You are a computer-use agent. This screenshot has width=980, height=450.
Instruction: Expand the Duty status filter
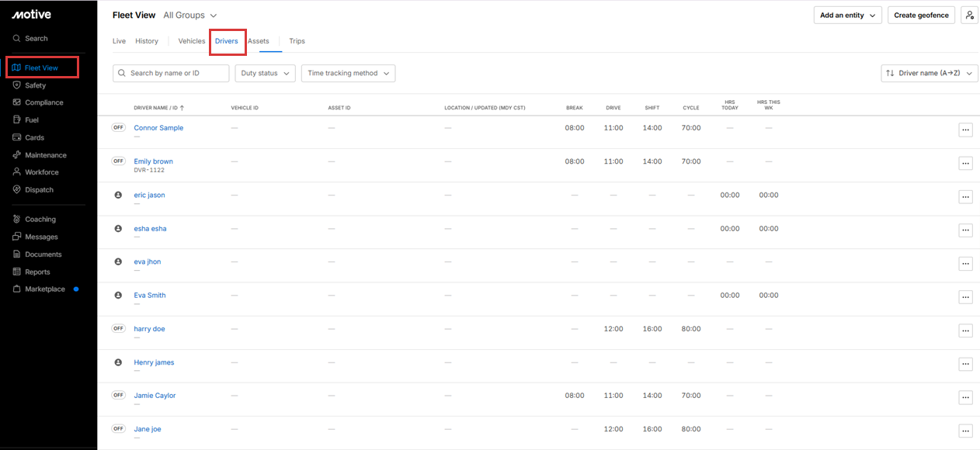pyautogui.click(x=265, y=73)
